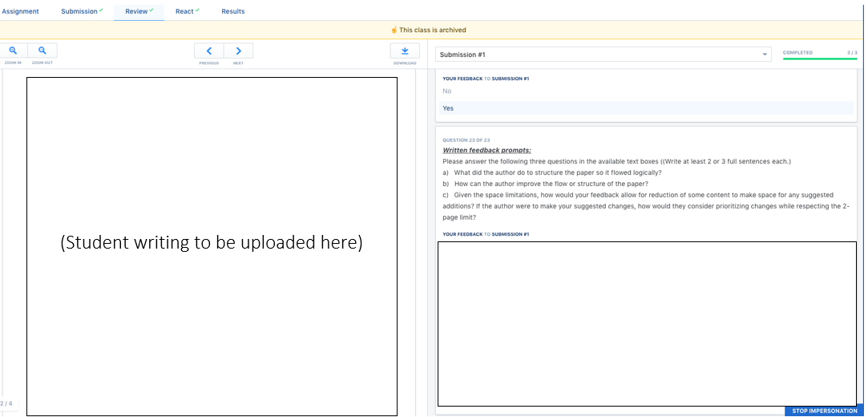Select the No feedback option

(x=447, y=91)
